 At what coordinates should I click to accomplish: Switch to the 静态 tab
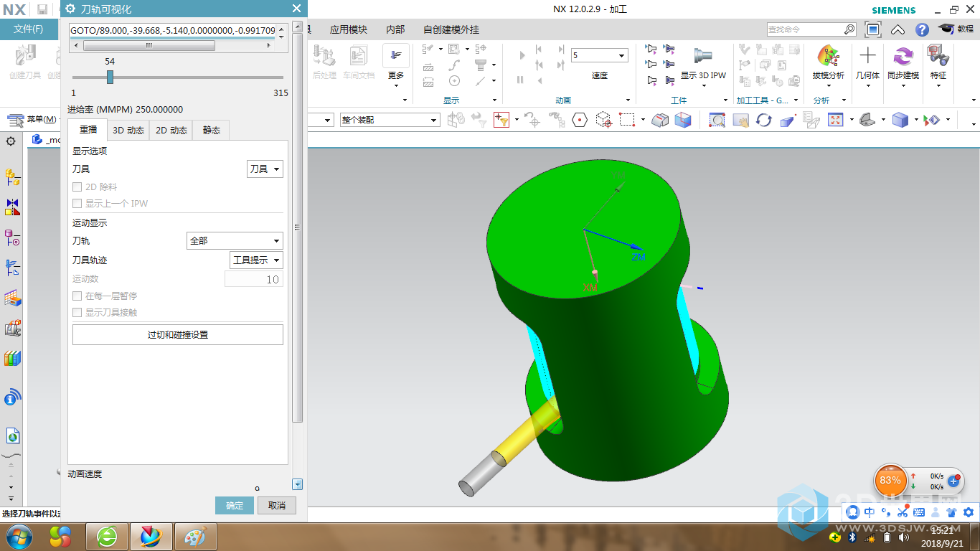pos(212,130)
